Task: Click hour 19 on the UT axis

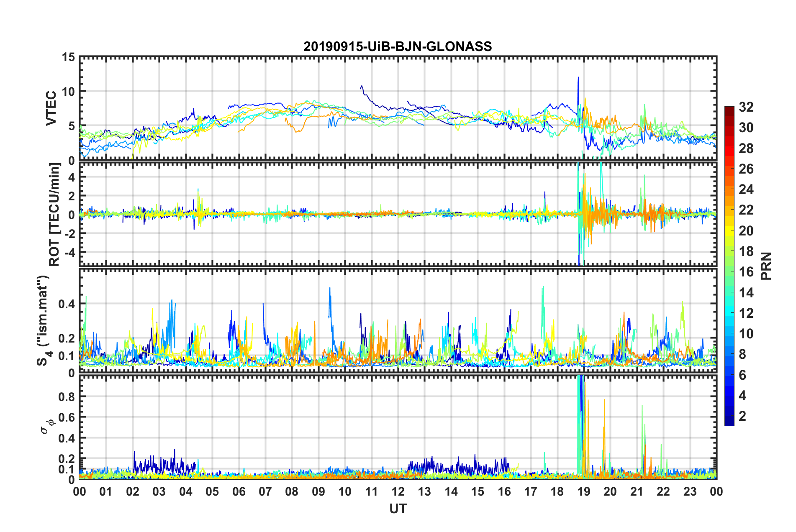Action: 584,491
